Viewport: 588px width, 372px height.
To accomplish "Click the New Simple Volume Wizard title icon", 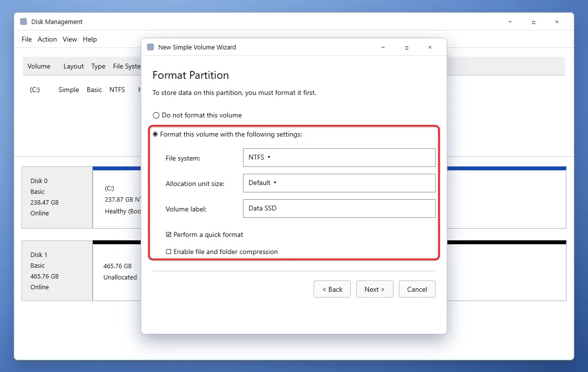I will [150, 47].
